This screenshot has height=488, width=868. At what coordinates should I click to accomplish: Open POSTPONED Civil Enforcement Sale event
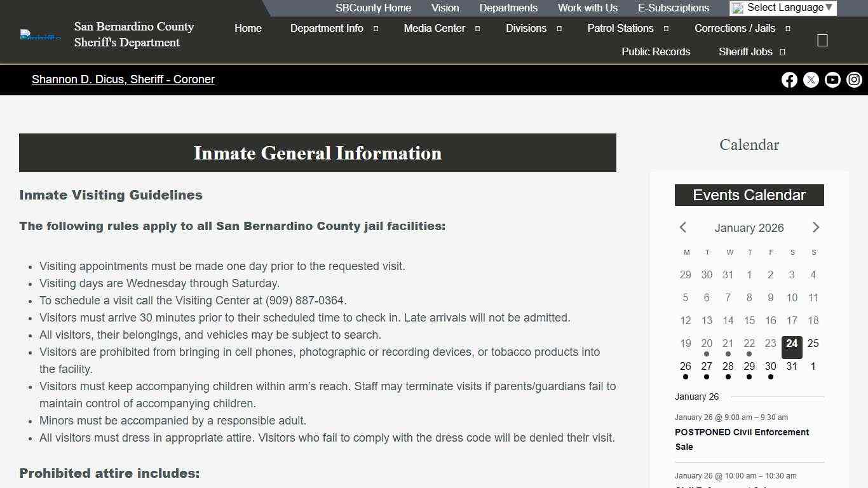(741, 439)
